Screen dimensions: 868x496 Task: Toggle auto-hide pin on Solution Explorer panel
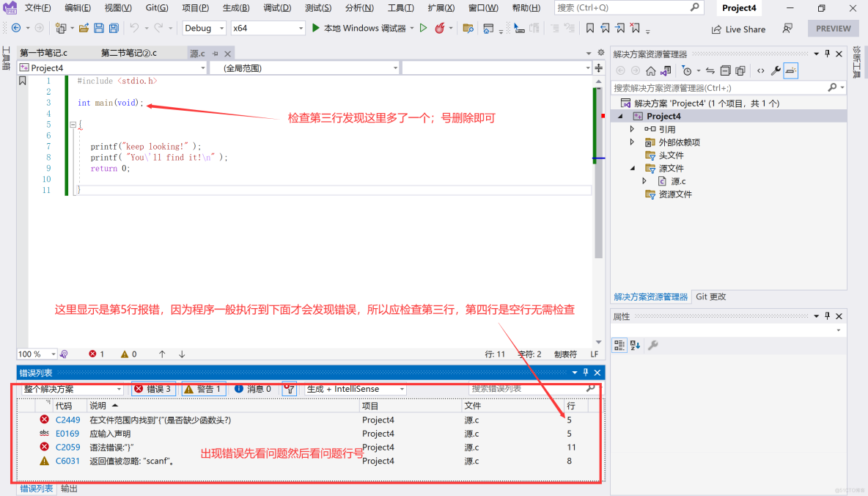(828, 54)
